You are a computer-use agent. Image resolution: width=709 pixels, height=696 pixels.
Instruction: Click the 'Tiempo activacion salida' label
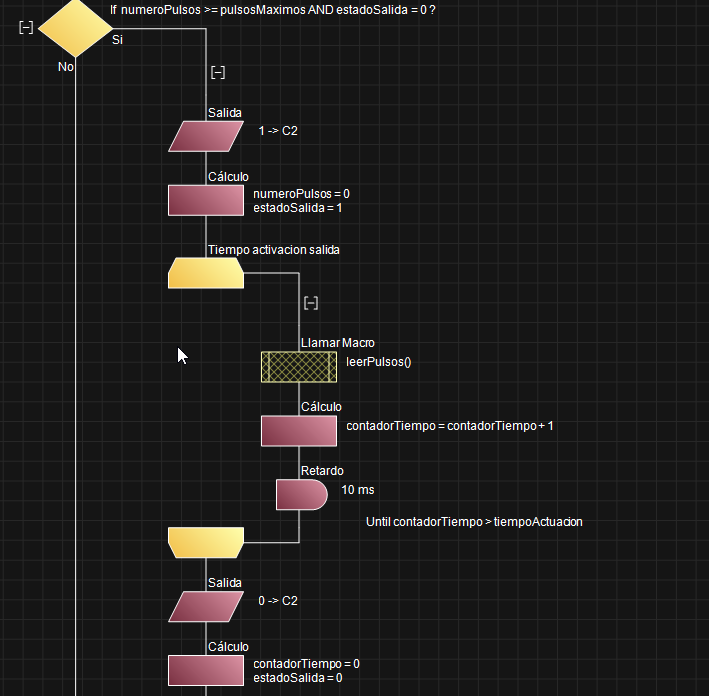[274, 250]
